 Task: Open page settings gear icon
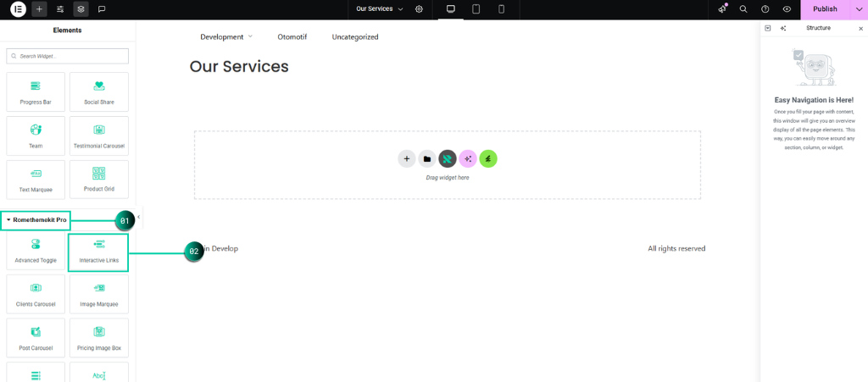tap(419, 9)
